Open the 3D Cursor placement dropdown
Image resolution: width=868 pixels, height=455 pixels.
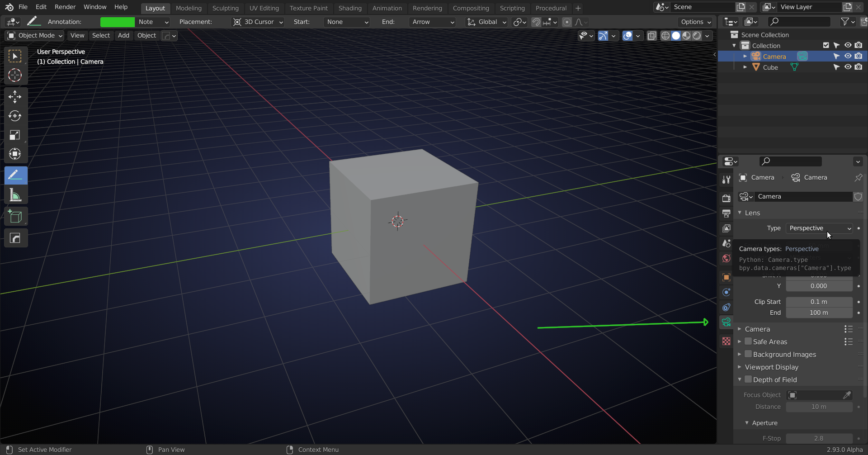258,22
